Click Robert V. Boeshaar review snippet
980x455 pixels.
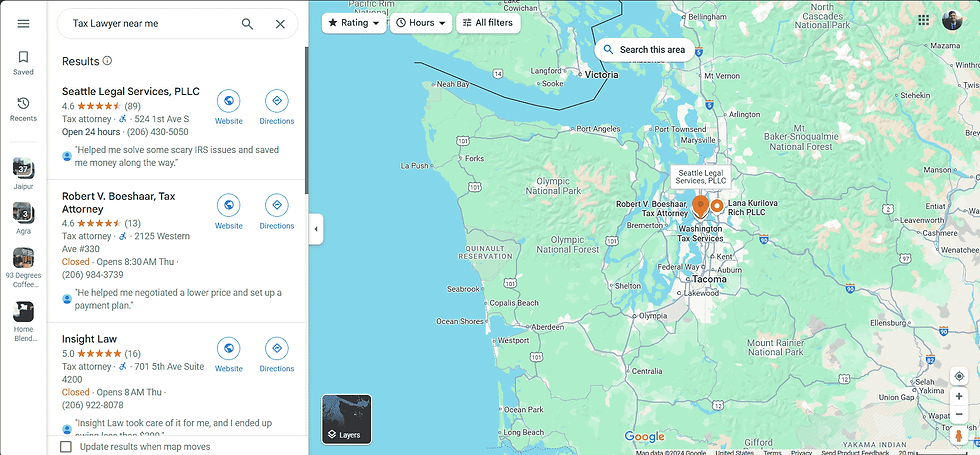click(178, 299)
